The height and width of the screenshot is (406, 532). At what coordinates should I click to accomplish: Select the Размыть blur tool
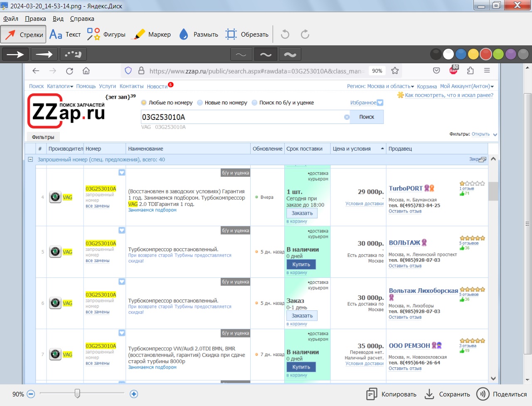pos(198,35)
